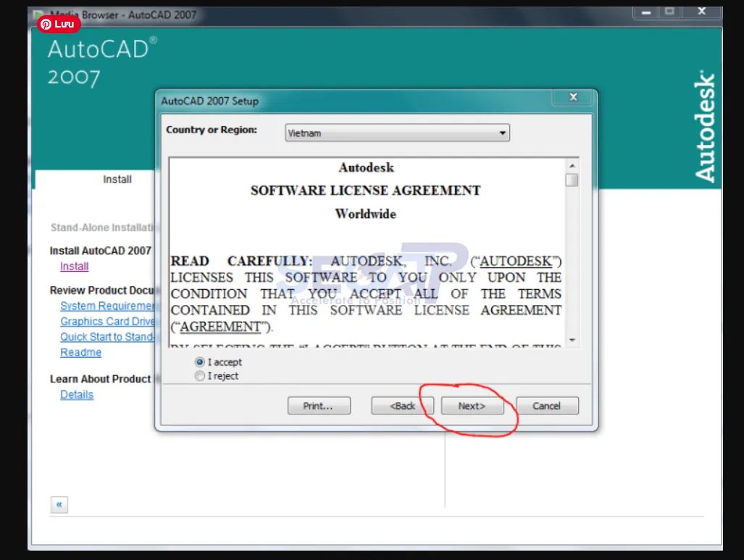Open the Details link under Learn About Product
The image size is (744, 560).
pos(77,394)
